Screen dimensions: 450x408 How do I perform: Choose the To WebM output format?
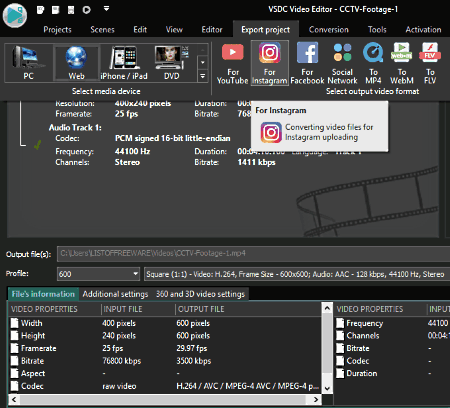[x=402, y=63]
